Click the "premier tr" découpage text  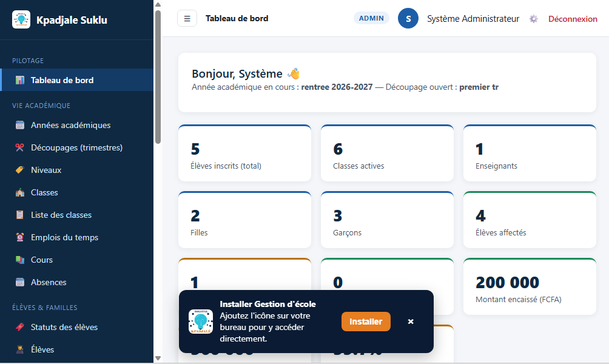[x=479, y=87]
